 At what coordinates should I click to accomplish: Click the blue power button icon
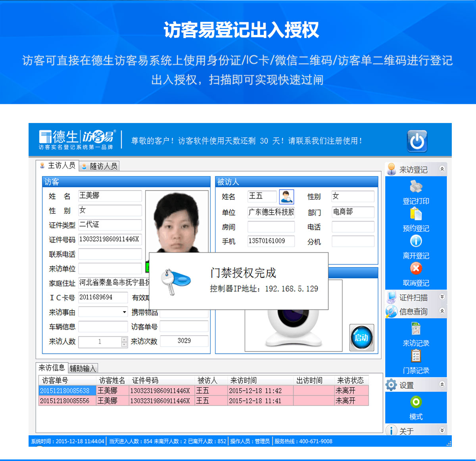(417, 141)
